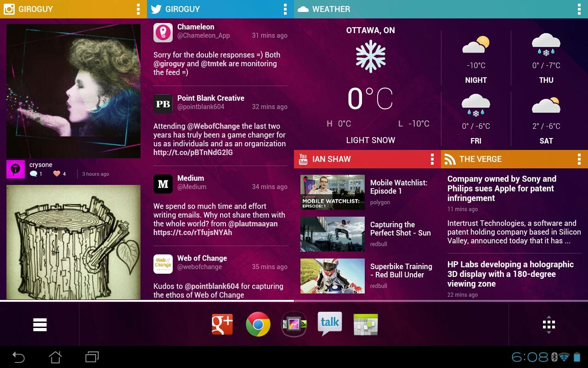Image resolution: width=588 pixels, height=368 pixels.
Task: Tap the @plautmaayan mention link
Action: click(253, 224)
